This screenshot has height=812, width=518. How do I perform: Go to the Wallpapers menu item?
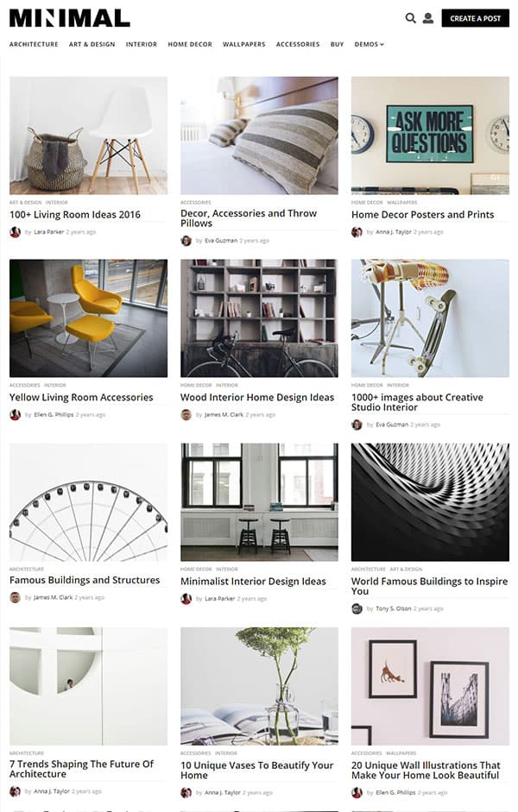coord(244,45)
